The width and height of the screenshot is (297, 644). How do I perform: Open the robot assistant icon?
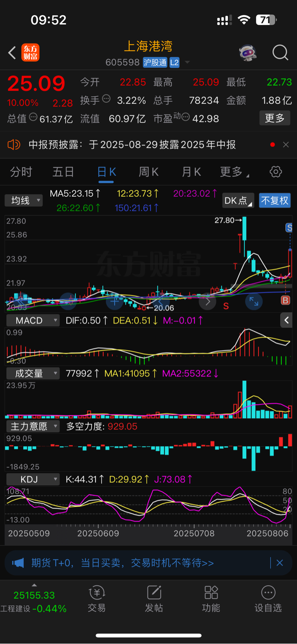pos(248,53)
